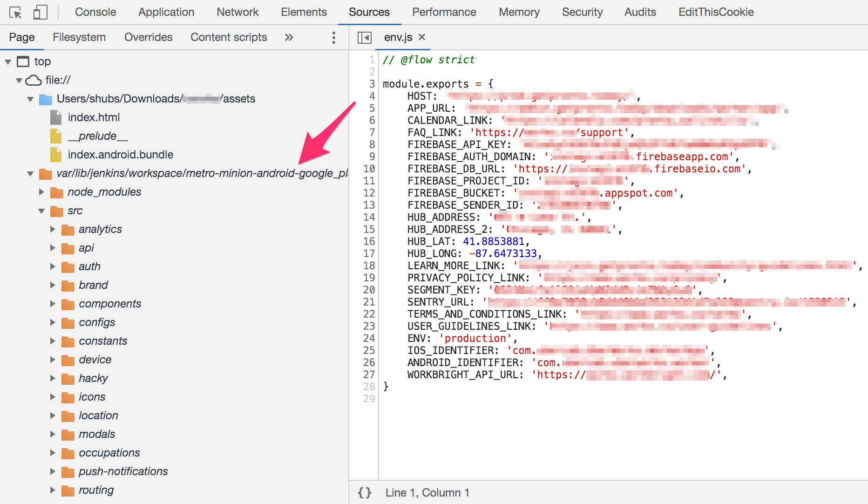Click the HUB_LAT value 41.8853881
Image resolution: width=868 pixels, height=504 pixels.
494,241
